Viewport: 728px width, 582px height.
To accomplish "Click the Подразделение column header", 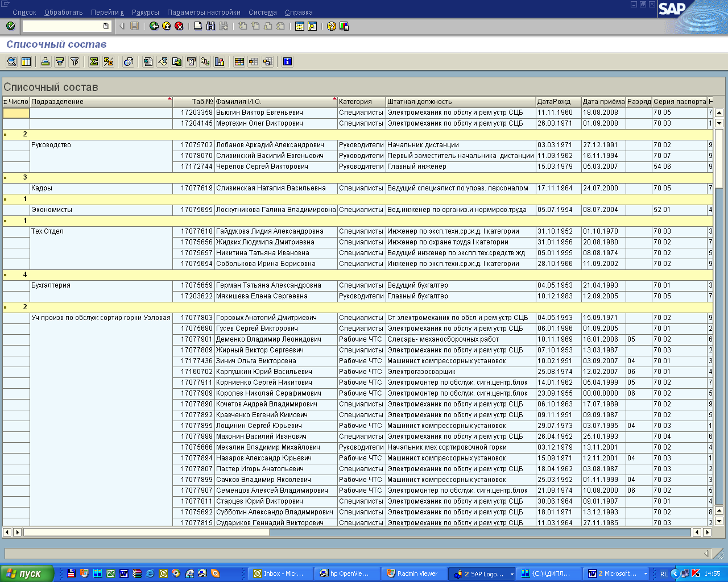I will (101, 102).
